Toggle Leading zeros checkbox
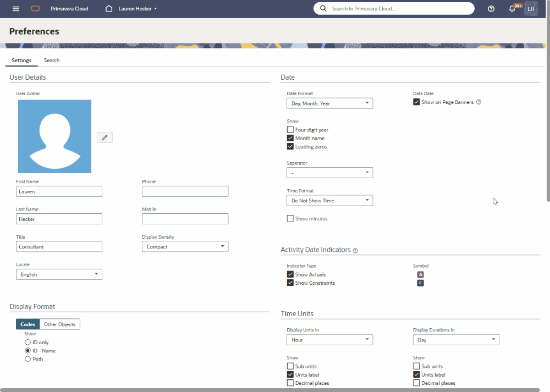 point(290,147)
